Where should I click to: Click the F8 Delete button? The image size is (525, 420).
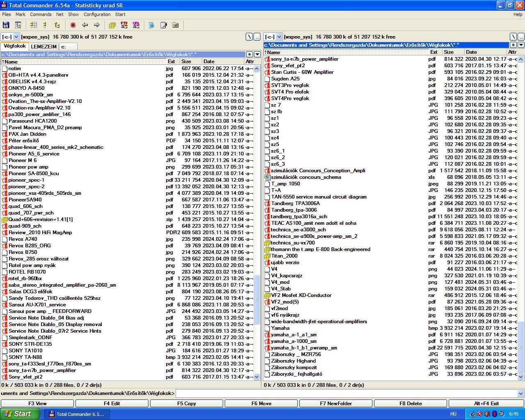[411, 404]
